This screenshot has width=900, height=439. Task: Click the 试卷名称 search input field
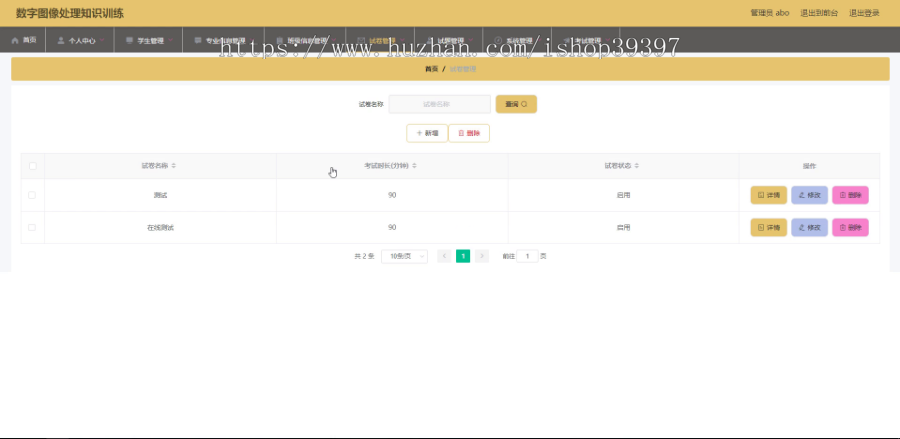coord(440,104)
